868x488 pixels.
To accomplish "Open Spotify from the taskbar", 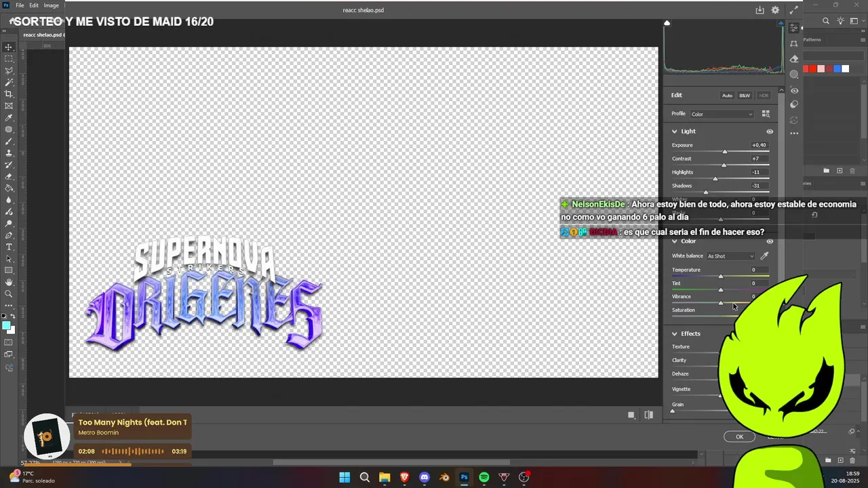I will click(484, 477).
